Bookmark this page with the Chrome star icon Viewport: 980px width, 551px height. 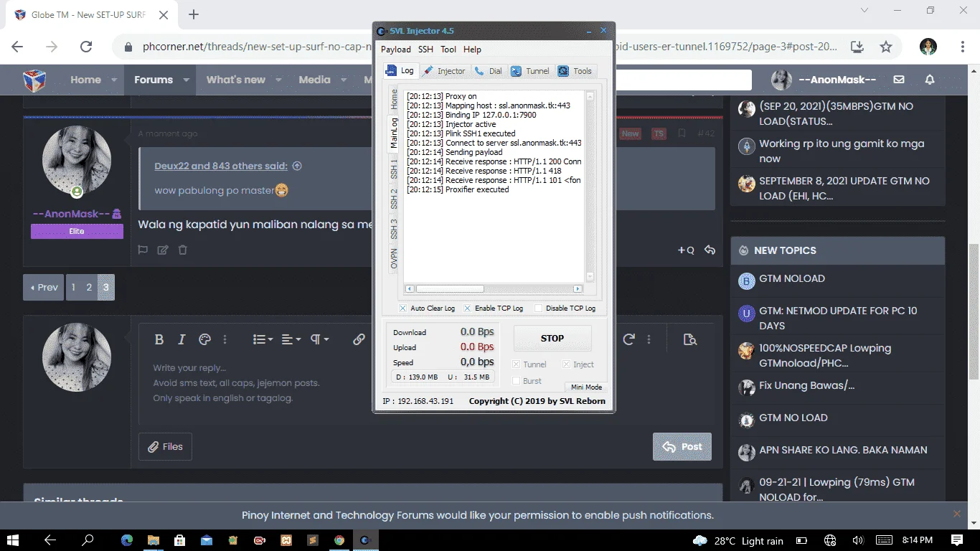[x=886, y=47]
